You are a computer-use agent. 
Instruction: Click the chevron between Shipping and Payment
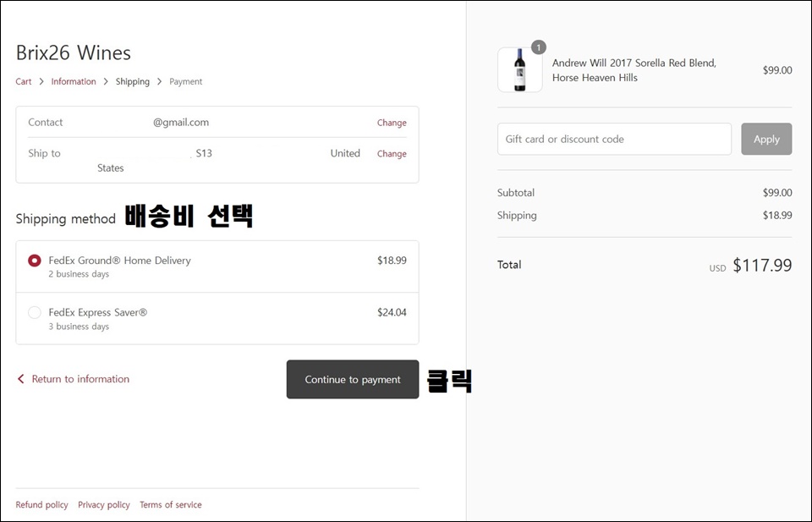160,82
